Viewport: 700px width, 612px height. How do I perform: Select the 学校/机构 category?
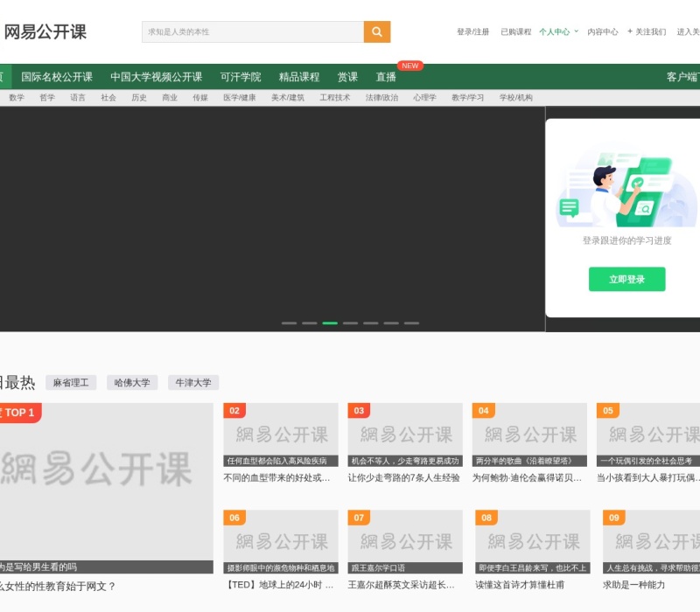[x=515, y=97]
